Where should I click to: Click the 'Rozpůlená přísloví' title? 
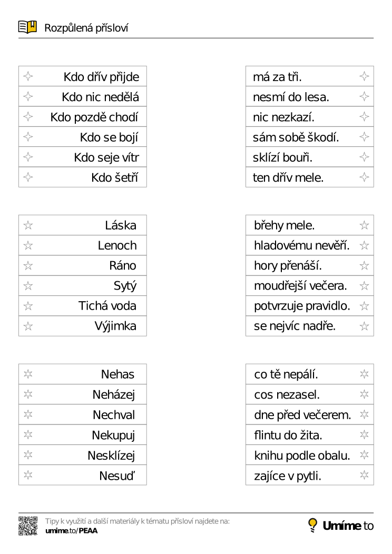click(86, 28)
